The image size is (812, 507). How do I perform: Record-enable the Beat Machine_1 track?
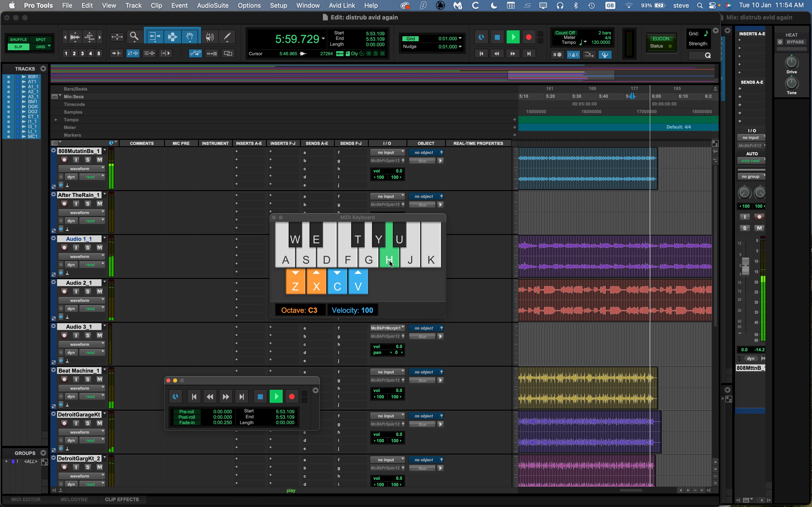pos(64,379)
